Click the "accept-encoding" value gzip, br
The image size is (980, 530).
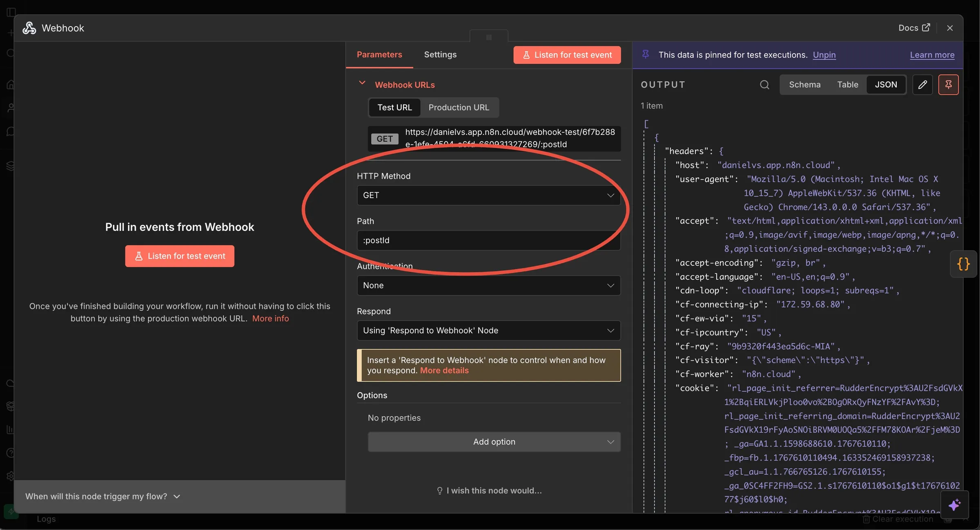(x=795, y=263)
